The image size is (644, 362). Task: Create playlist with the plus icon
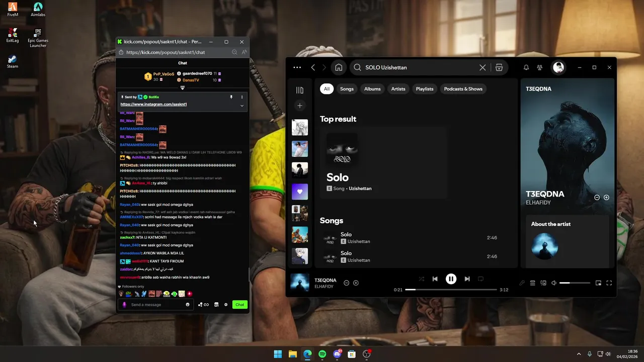click(x=300, y=106)
